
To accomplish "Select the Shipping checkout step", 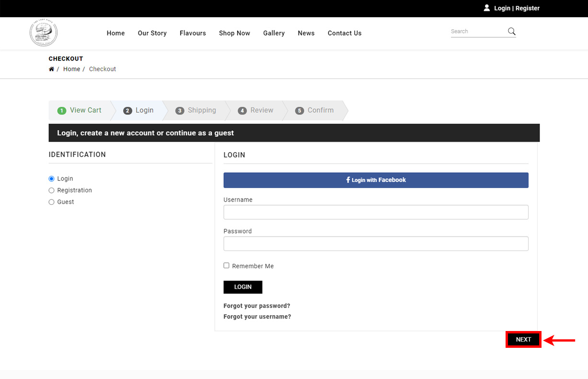I will point(196,110).
